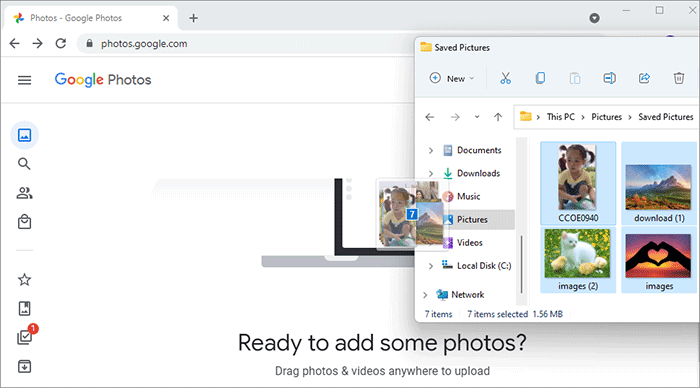700x388 pixels.
Task: Expand the Downloads tree node
Action: [x=431, y=173]
